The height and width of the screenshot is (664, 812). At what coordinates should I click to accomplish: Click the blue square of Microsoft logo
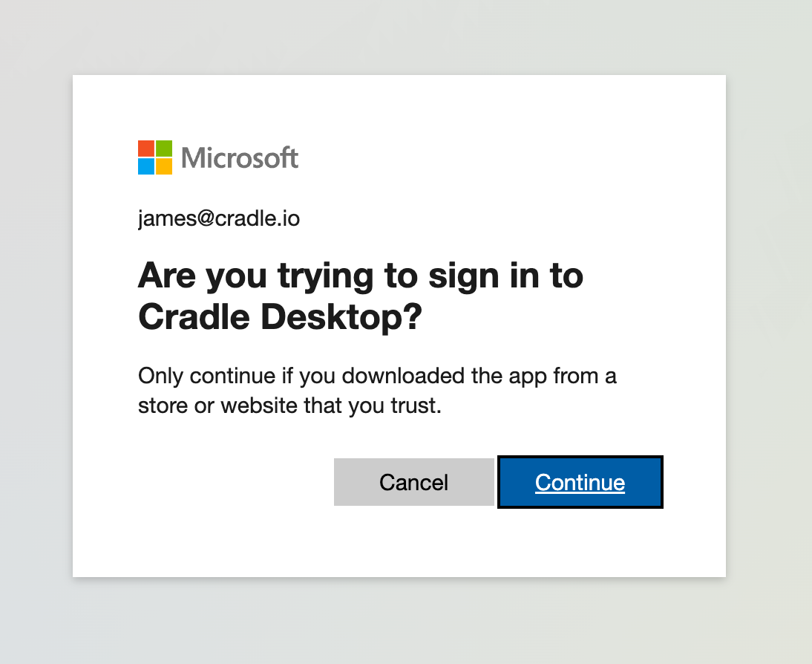146,166
